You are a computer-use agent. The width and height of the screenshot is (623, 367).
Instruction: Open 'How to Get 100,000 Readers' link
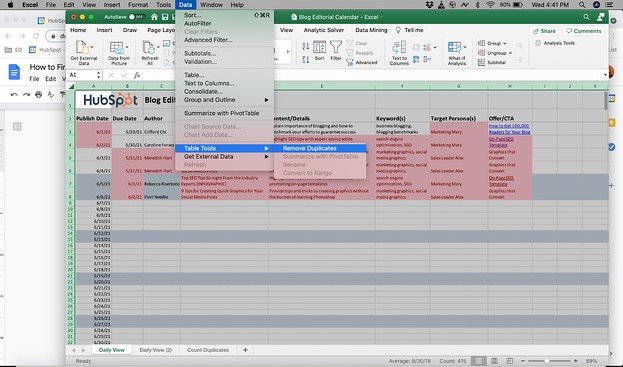(509, 129)
